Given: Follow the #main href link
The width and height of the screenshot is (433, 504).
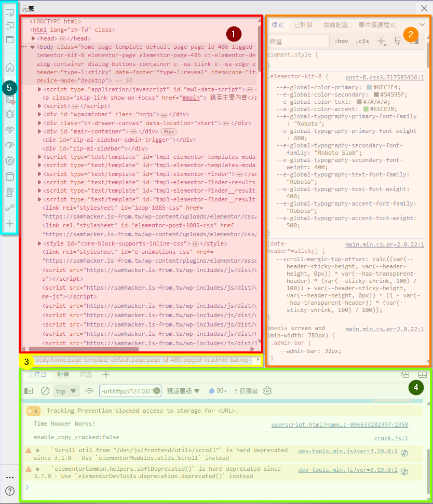Looking at the screenshot, I should tap(191, 98).
